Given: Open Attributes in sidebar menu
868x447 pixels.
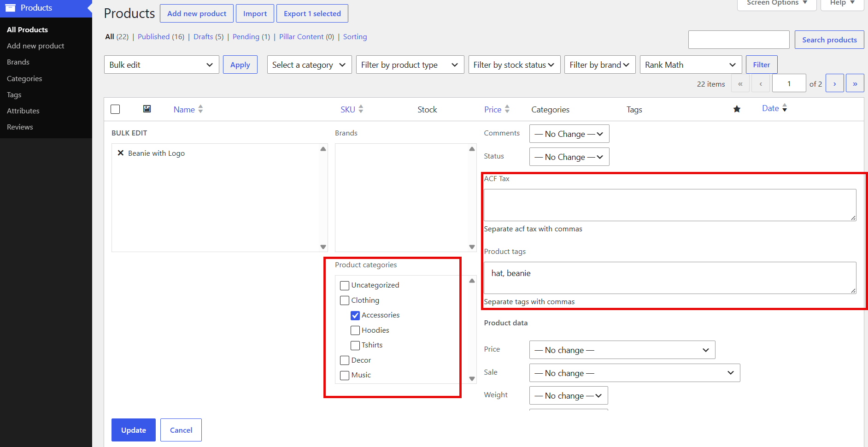Looking at the screenshot, I should [x=23, y=111].
